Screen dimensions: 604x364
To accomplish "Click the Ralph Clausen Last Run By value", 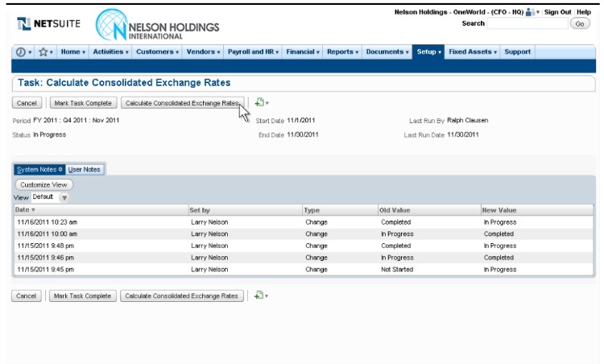I will point(468,120).
